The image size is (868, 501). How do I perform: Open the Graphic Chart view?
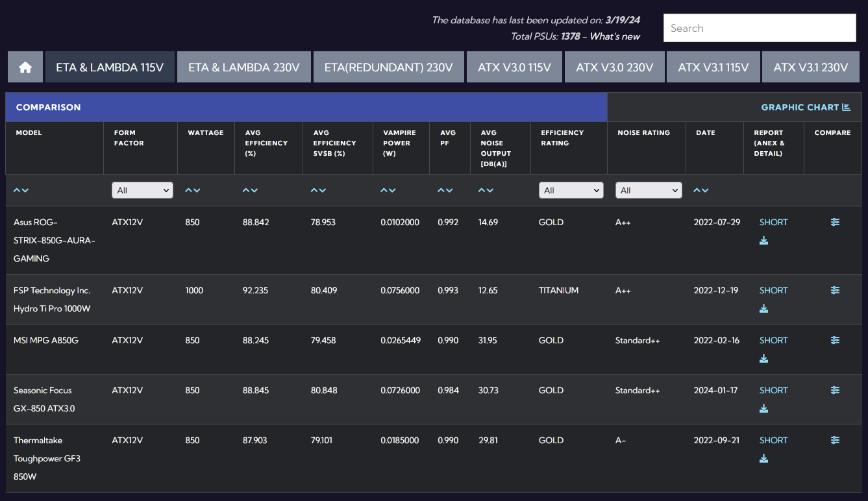coord(806,107)
